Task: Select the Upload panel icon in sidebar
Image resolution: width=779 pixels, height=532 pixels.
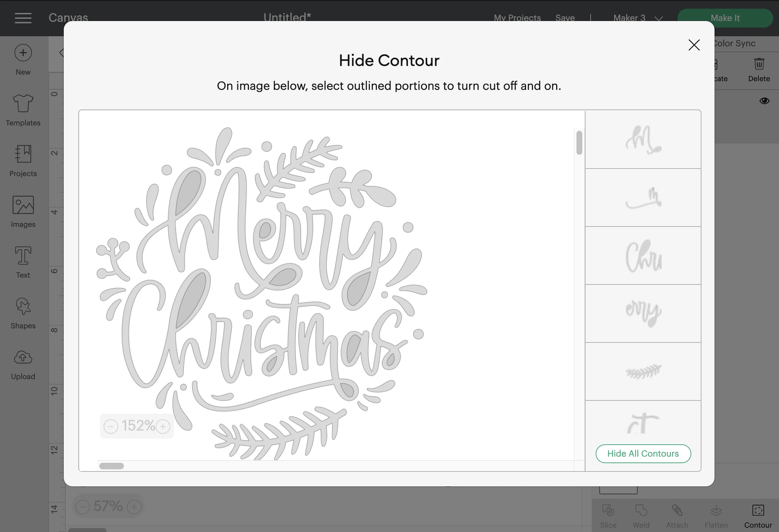Action: (23, 363)
